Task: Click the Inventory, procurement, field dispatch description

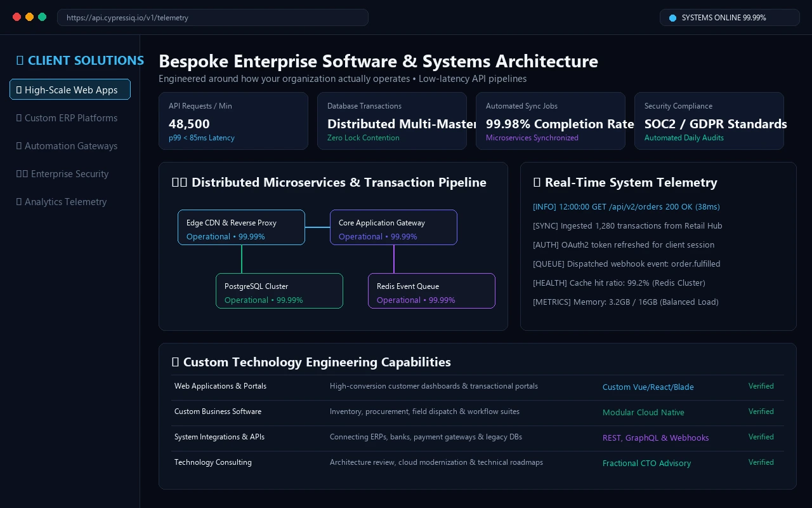Action: pos(424,411)
